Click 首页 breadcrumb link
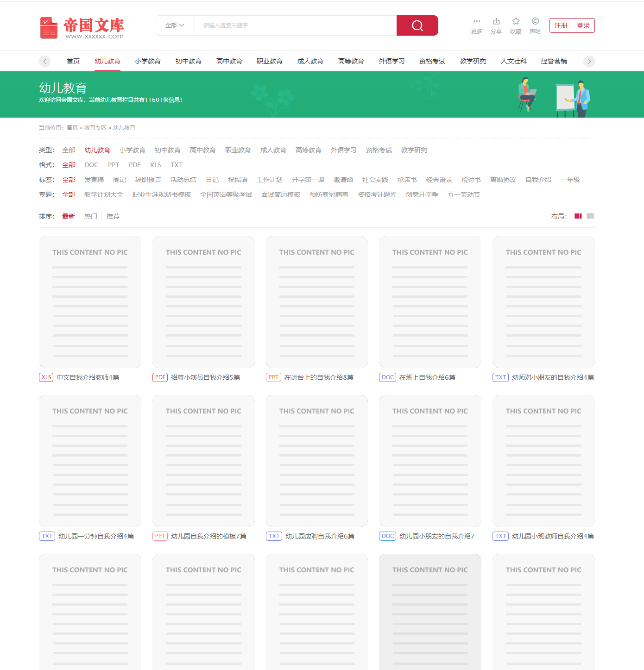 point(72,128)
